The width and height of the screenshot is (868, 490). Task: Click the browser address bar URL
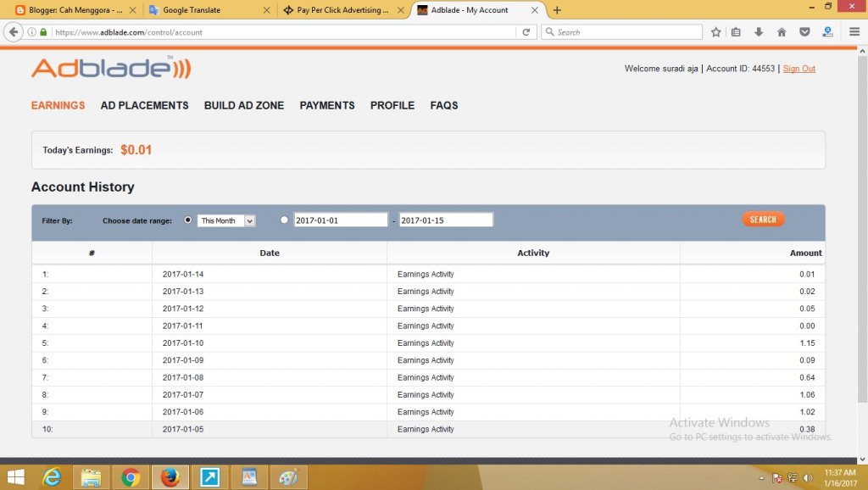[x=283, y=32]
